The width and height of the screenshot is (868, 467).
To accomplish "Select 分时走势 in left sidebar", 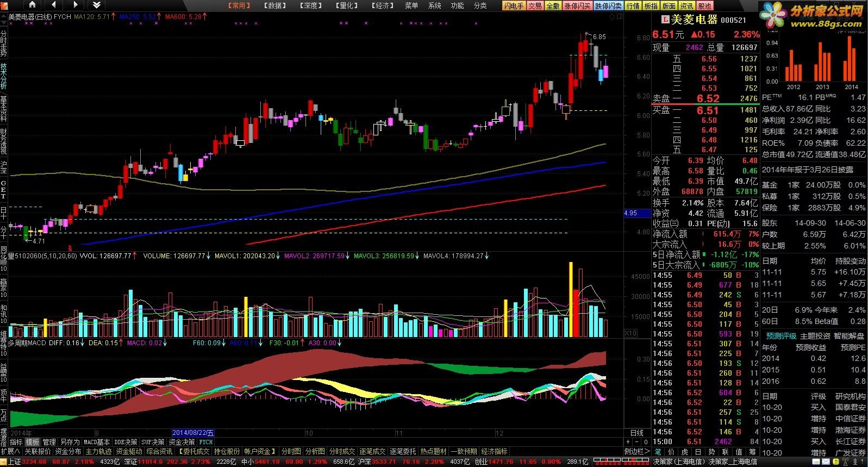I will point(4,44).
